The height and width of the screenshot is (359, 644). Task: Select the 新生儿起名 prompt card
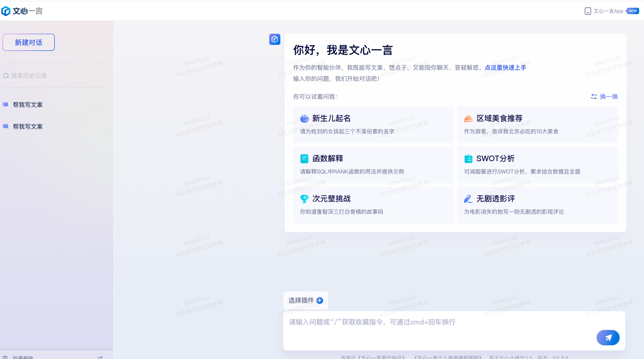(x=373, y=125)
